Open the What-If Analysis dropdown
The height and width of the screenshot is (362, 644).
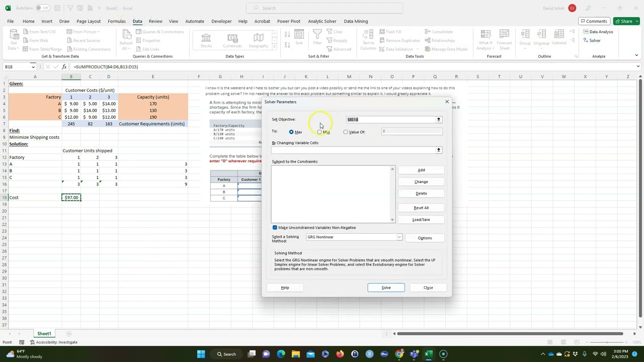(486, 39)
